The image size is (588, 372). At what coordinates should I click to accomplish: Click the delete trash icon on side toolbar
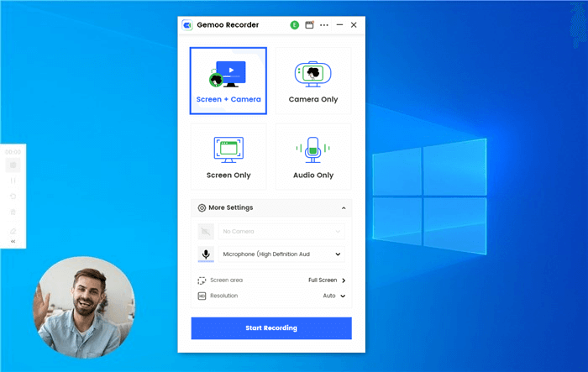(x=13, y=212)
